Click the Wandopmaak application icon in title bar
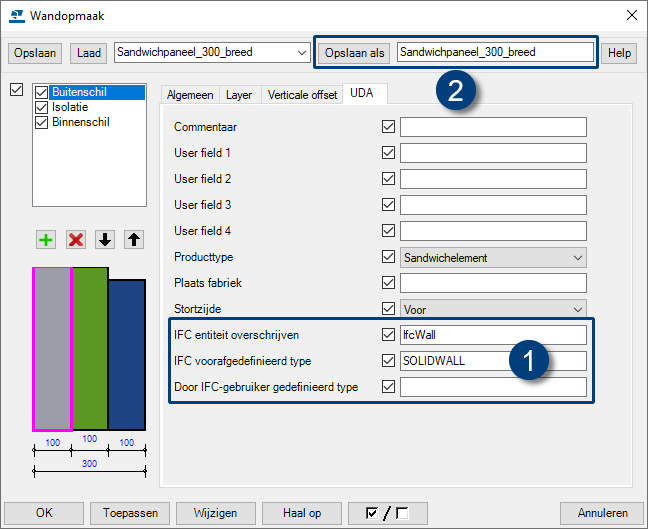The image size is (648, 529). tap(18, 15)
